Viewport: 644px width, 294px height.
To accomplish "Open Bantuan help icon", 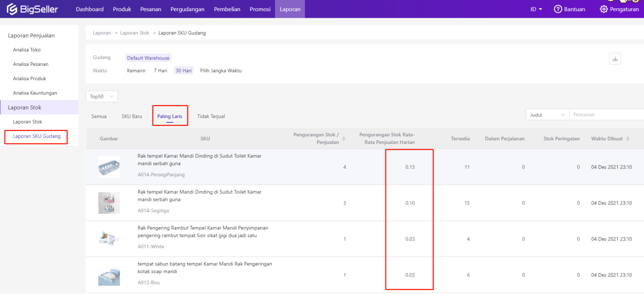I will point(558,9).
